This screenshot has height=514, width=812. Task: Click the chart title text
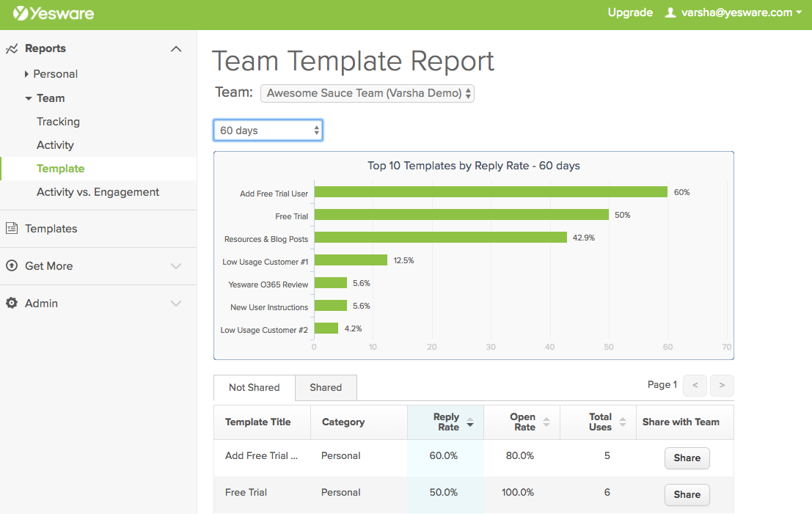pyautogui.click(x=474, y=166)
